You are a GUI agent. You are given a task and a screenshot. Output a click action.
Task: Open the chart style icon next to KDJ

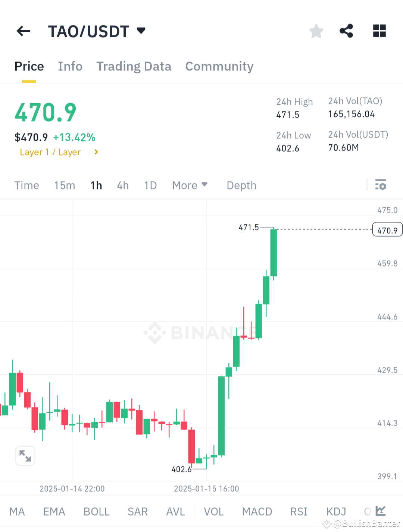point(380,511)
